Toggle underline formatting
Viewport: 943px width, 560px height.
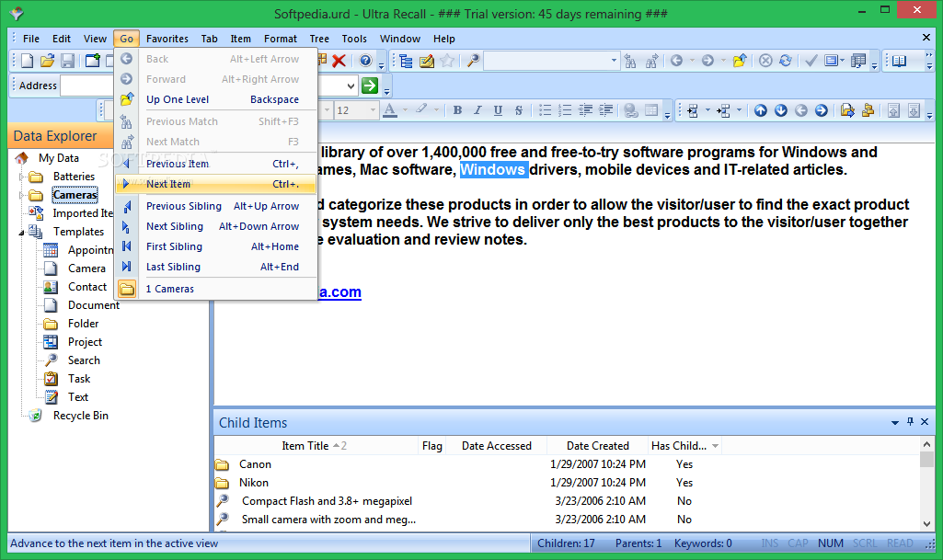(x=498, y=110)
